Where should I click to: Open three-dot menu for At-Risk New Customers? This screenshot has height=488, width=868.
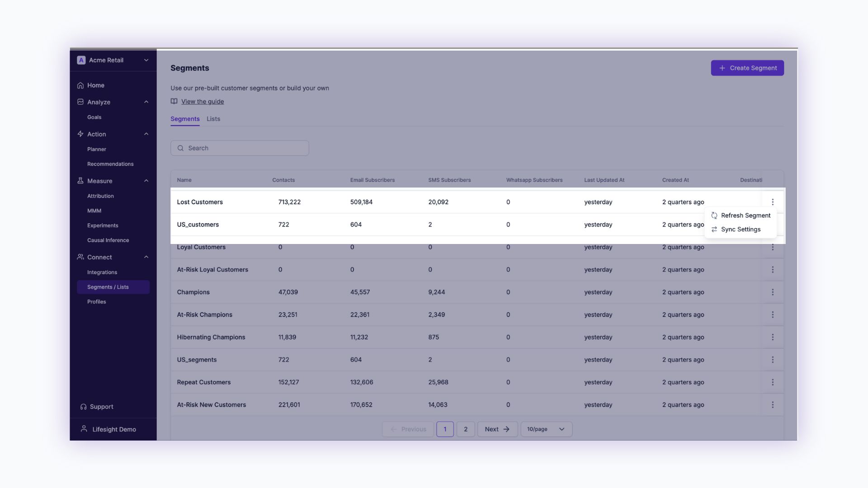(773, 405)
